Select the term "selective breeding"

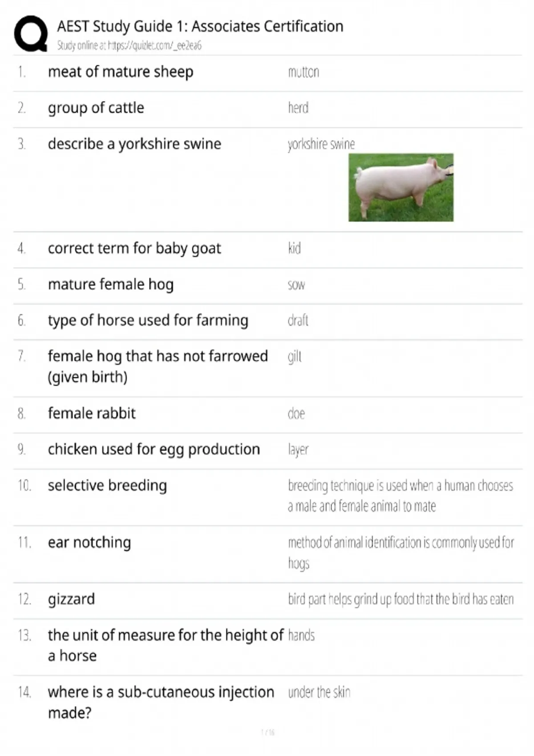click(x=107, y=485)
